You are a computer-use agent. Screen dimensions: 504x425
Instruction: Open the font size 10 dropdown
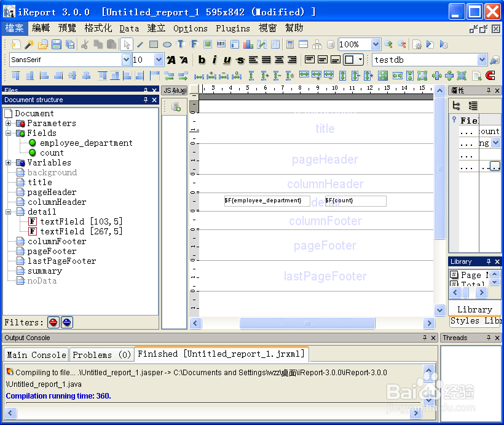tap(159, 60)
